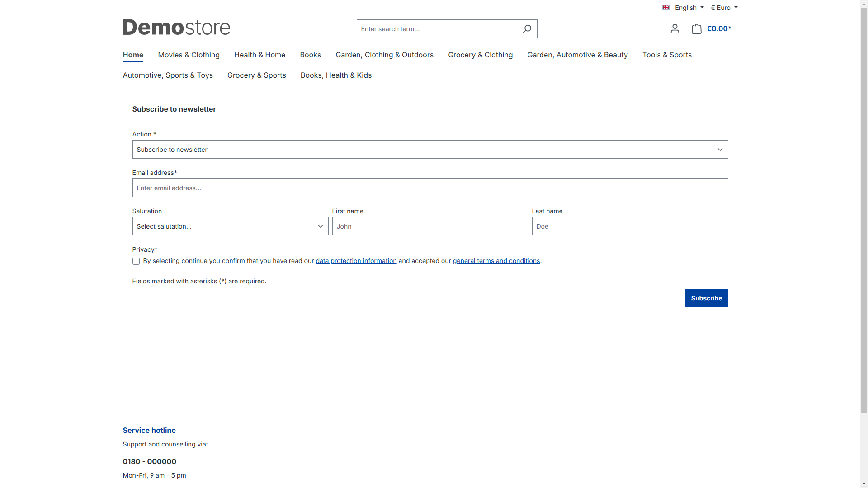Open the Euro currency dropdown
Viewport: 868px width, 488px height.
(724, 8)
